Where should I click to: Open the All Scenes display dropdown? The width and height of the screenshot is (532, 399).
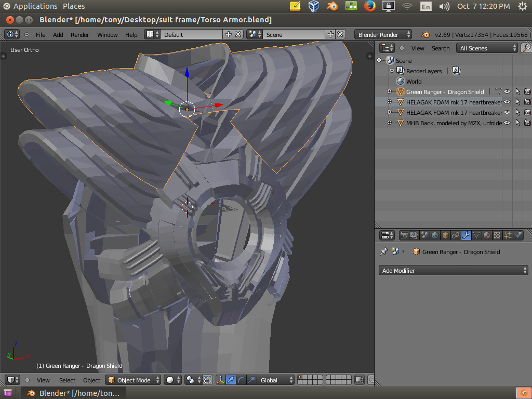coord(487,48)
